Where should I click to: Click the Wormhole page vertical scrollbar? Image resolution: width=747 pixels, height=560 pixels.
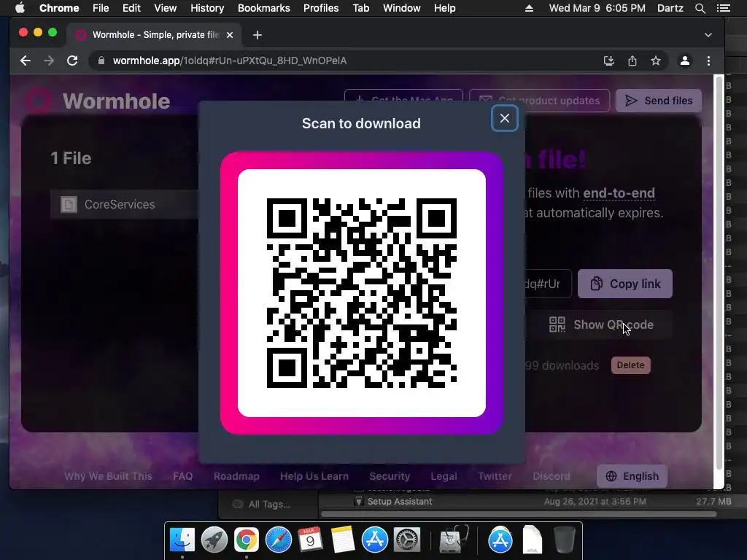[719, 274]
